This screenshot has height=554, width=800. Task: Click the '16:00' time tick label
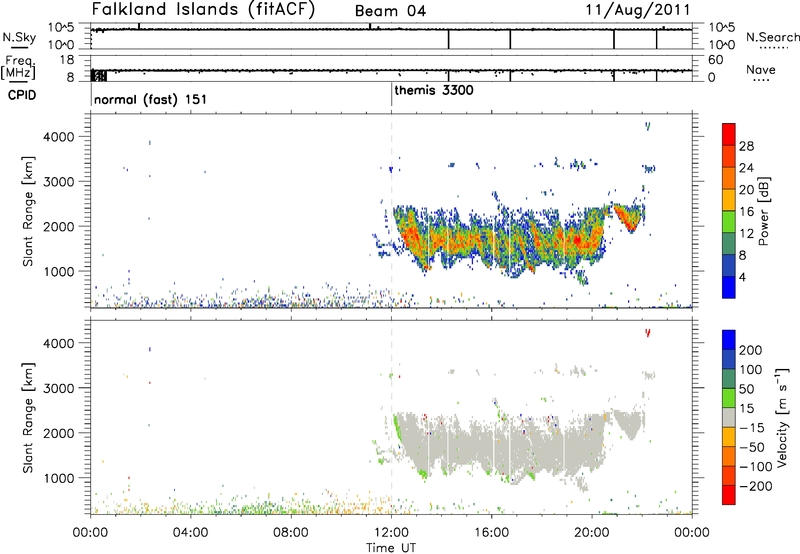[491, 532]
